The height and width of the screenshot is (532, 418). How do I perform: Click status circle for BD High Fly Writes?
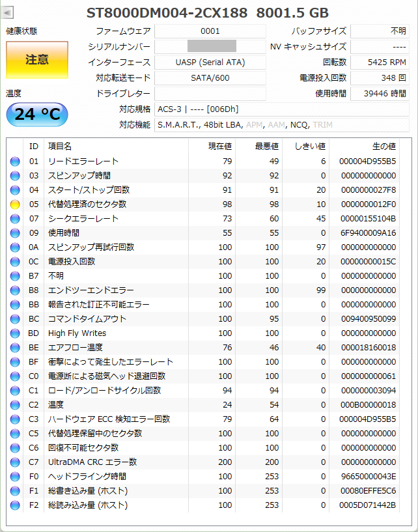[x=15, y=333]
